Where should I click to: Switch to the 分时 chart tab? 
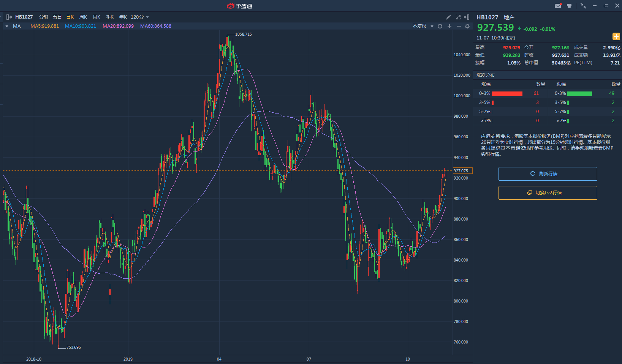tap(44, 17)
